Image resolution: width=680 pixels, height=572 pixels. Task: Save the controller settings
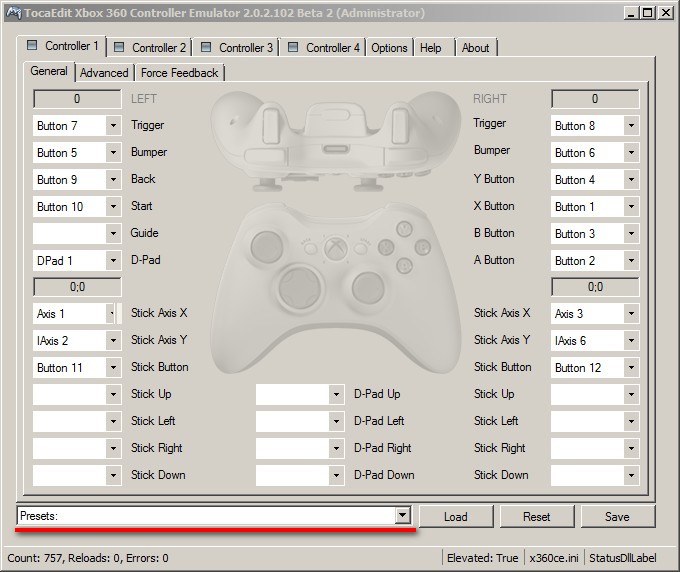pos(618,516)
